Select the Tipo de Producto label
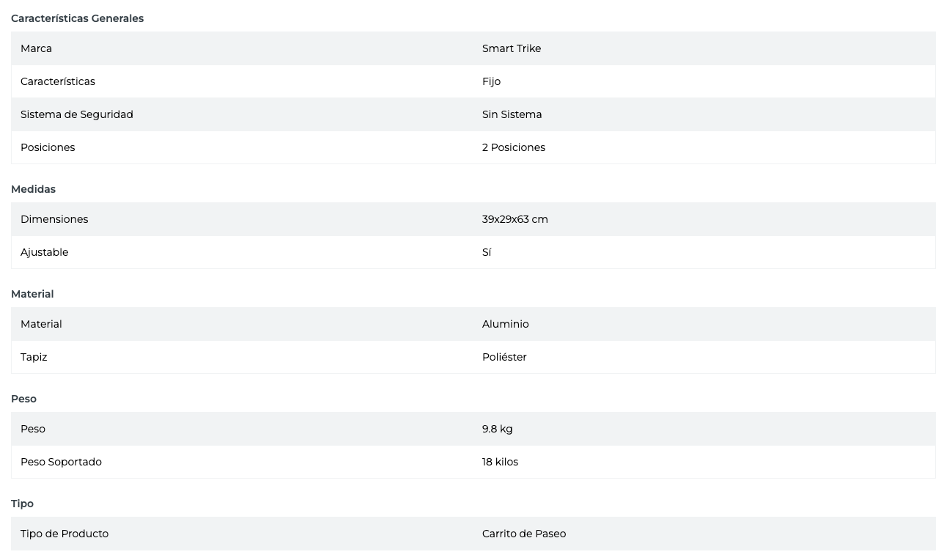The width and height of the screenshot is (944, 560). point(64,534)
